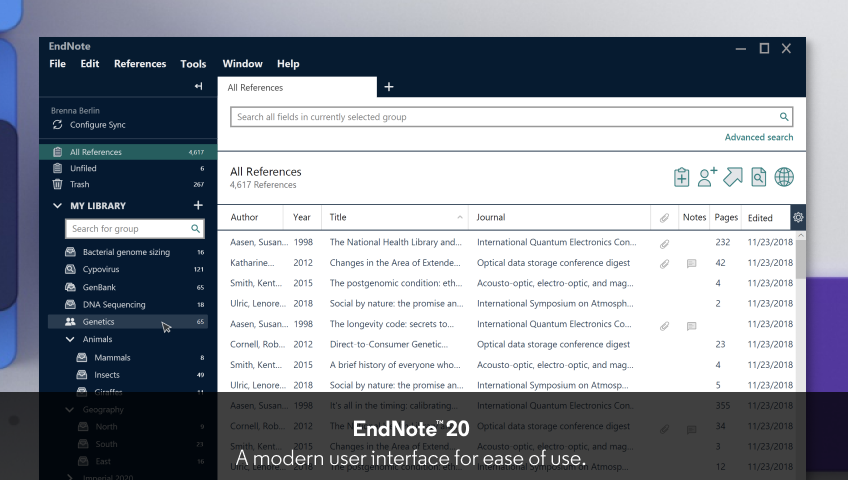The width and height of the screenshot is (848, 480).
Task: Open the References menu
Action: (x=140, y=64)
